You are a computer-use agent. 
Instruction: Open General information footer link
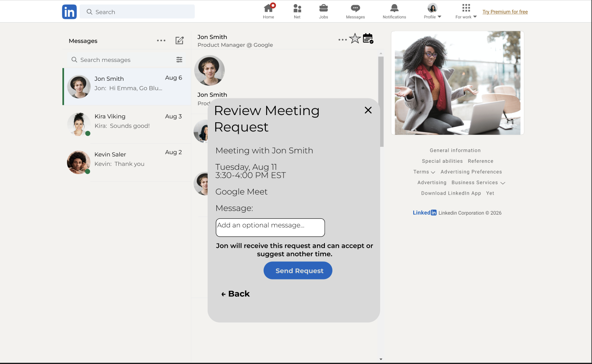455,151
